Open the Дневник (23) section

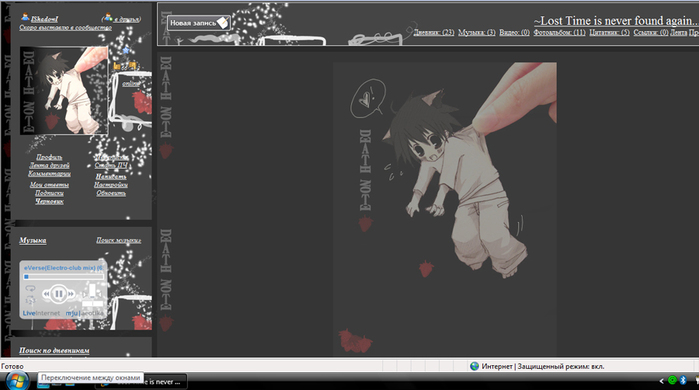coord(433,33)
